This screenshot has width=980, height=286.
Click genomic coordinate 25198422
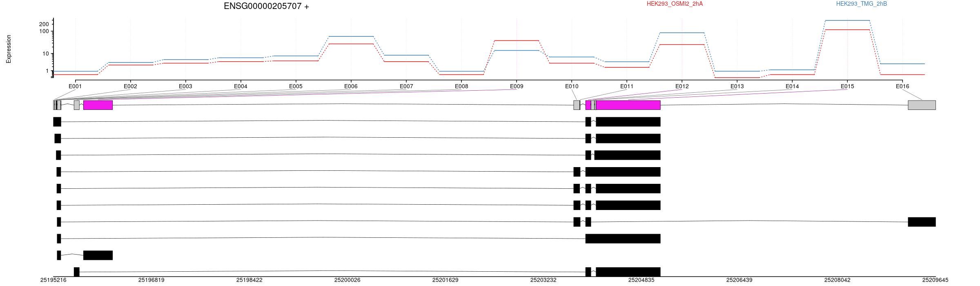click(249, 280)
